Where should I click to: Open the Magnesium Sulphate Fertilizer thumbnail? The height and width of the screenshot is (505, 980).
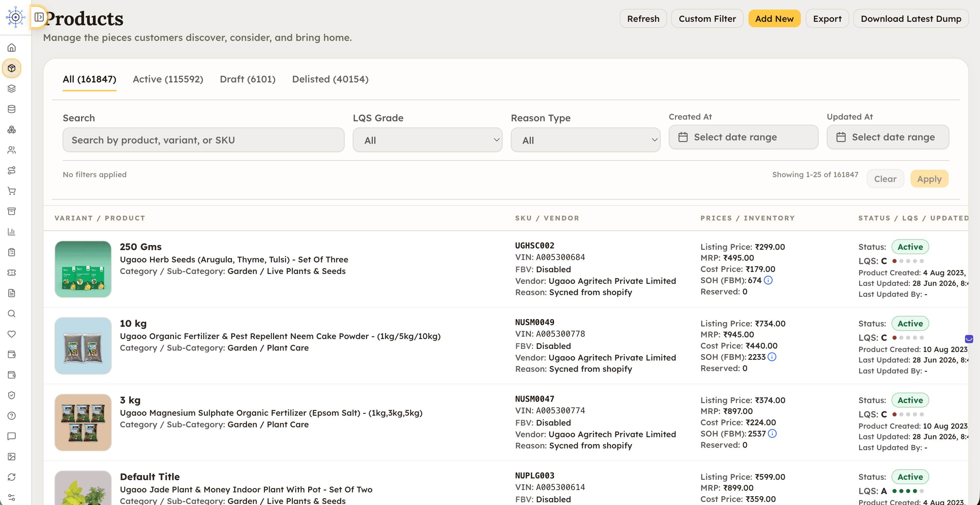click(x=83, y=422)
